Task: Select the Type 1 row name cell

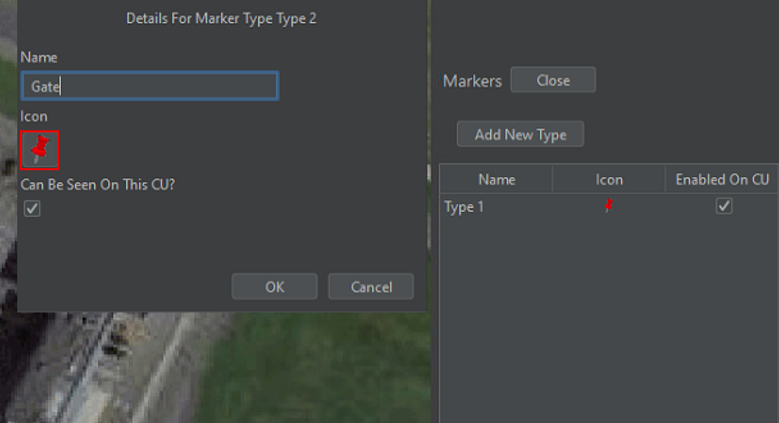Action: click(496, 206)
